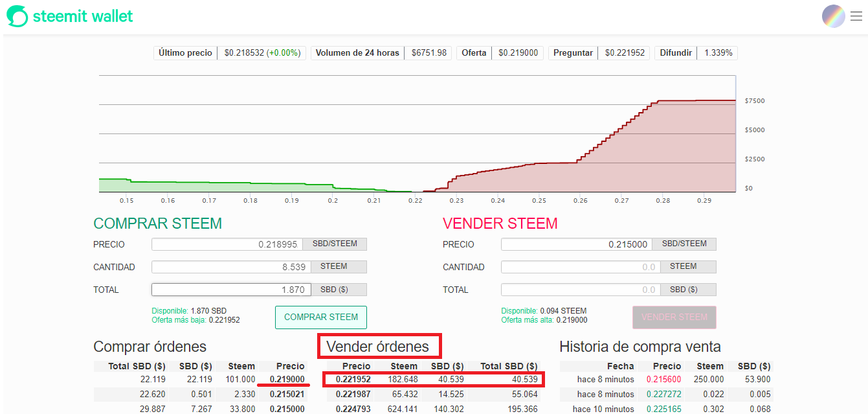The width and height of the screenshot is (868, 414).
Task: Click the Comprar órdenes heading
Action: pos(150,347)
